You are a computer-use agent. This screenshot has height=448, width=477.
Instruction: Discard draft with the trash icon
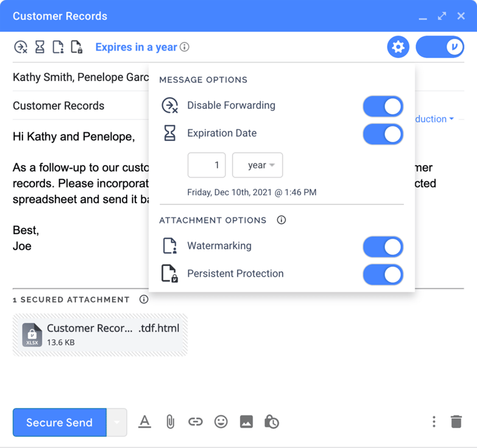[456, 422]
